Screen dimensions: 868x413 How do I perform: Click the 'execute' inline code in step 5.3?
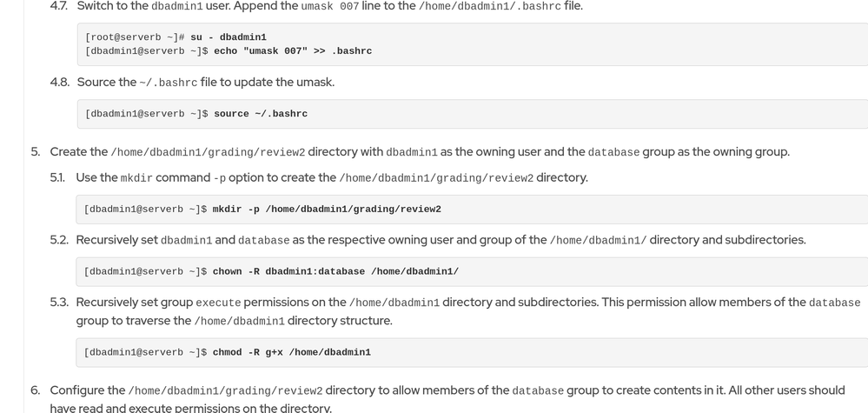[x=218, y=303]
